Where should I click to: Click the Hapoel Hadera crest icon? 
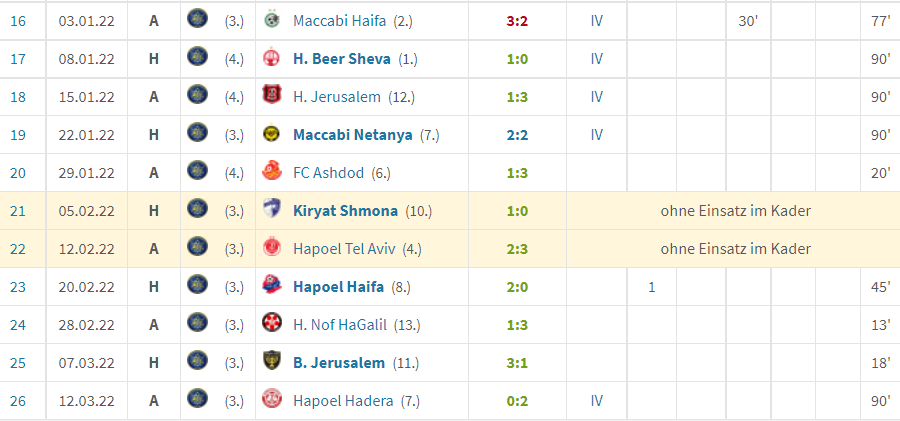pos(270,400)
